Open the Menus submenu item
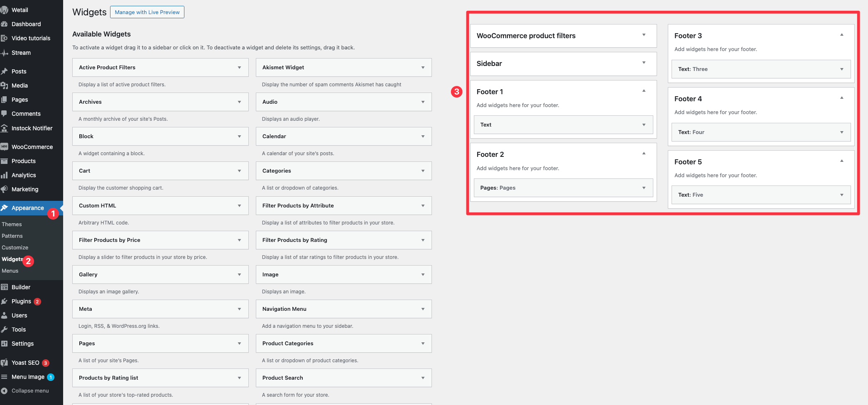The image size is (868, 405). (10, 271)
